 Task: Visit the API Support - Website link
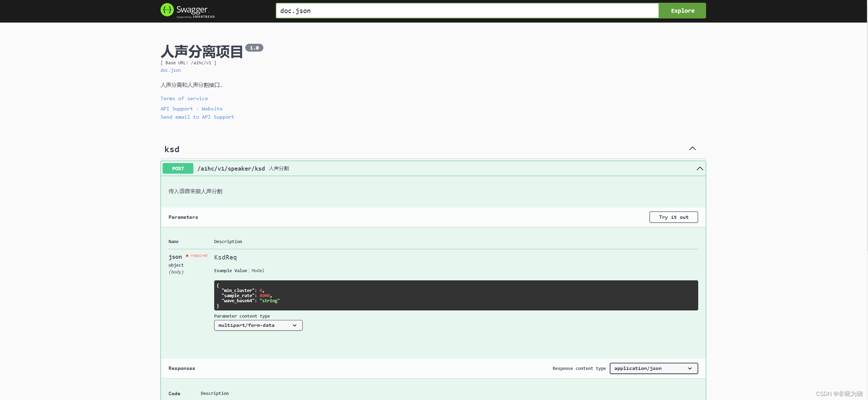191,109
